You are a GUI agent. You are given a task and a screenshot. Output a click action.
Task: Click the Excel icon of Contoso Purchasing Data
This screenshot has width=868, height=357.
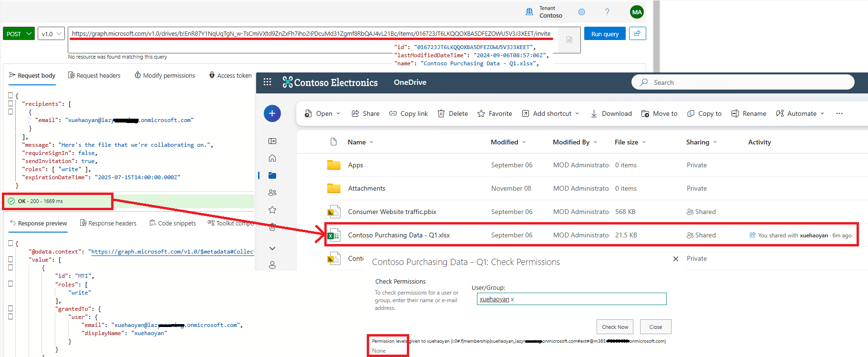333,235
